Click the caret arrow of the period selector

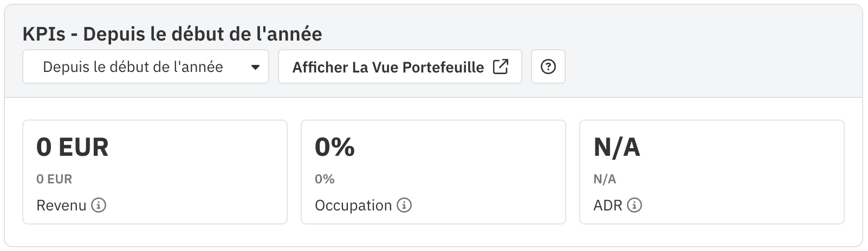click(255, 68)
